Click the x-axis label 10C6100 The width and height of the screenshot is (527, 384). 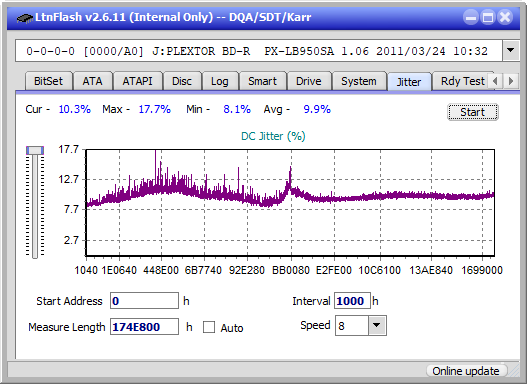pos(379,270)
